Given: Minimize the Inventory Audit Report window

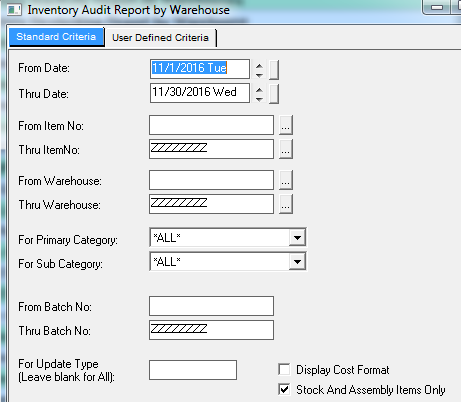Looking at the screenshot, I should 437,7.
